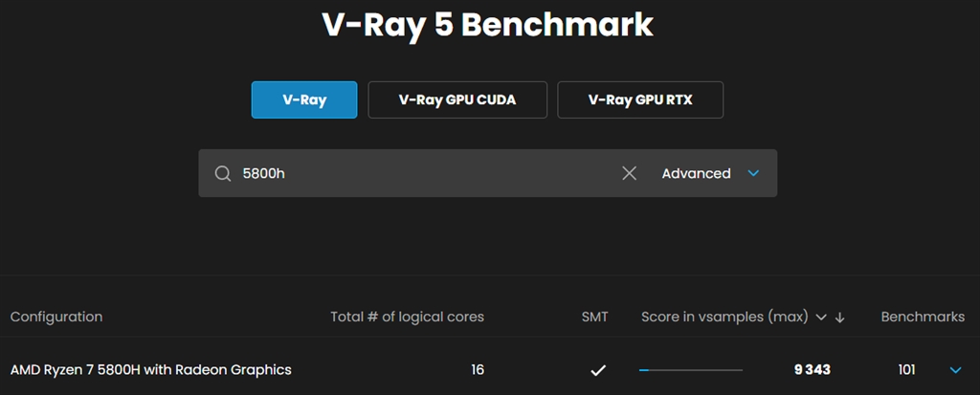The width and height of the screenshot is (980, 395).
Task: Click the SMT checkmark in the Ryzen row
Action: (x=598, y=370)
